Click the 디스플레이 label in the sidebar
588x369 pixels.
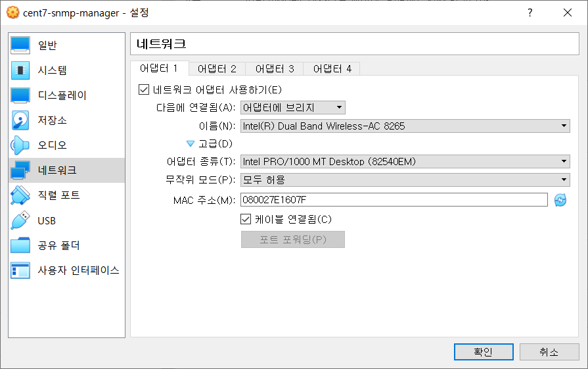coord(62,95)
